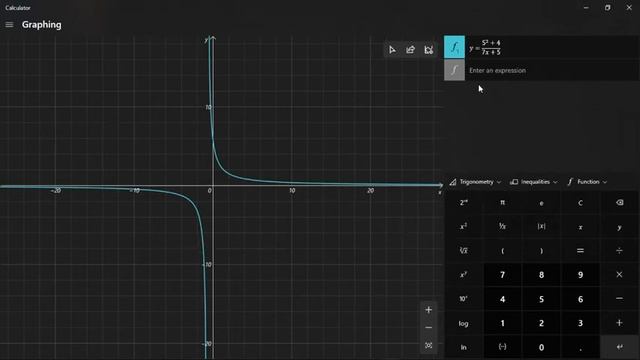The width and height of the screenshot is (640, 360).
Task: Click the square root key
Action: pyautogui.click(x=464, y=251)
